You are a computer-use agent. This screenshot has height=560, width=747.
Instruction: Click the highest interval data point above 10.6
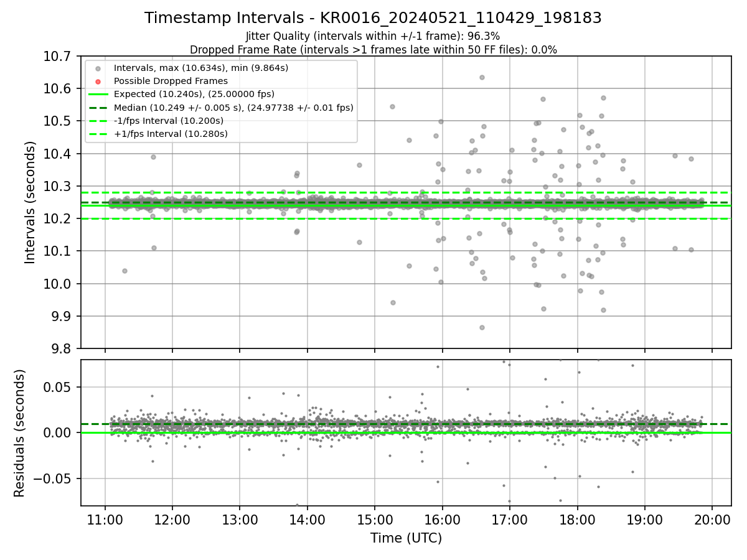click(482, 78)
